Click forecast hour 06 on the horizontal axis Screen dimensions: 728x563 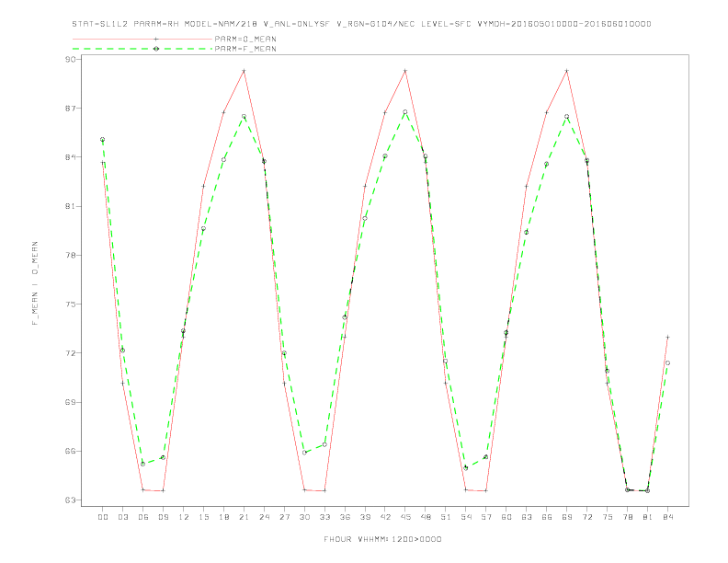coord(143,517)
